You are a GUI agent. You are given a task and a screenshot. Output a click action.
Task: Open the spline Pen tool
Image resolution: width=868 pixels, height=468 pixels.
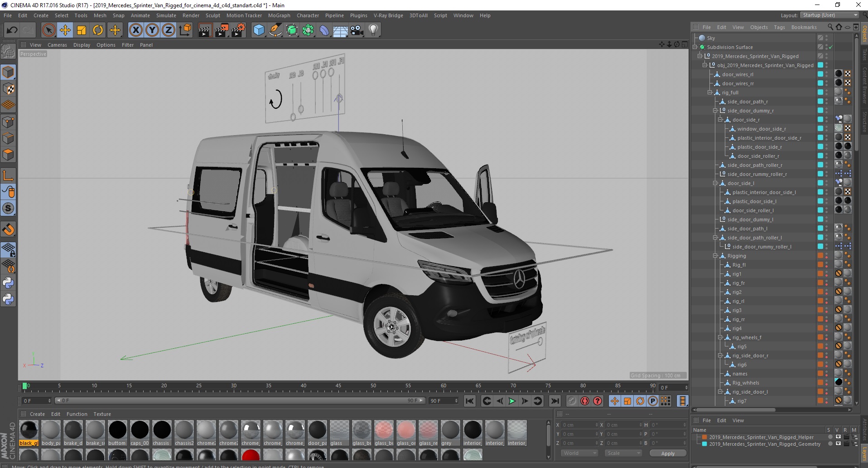[275, 30]
